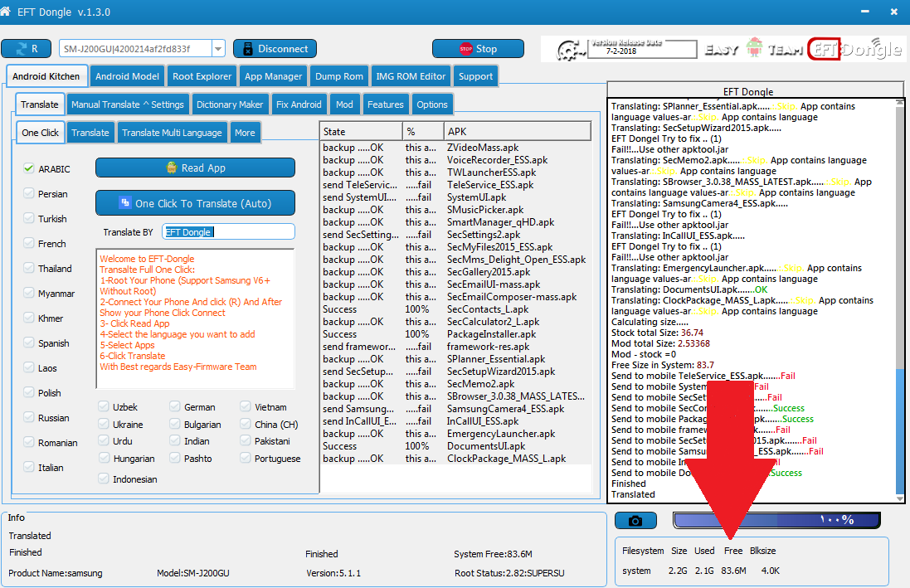Click the Root Status:2.82:SUPERSU text
This screenshot has height=588, width=910.
509,573
